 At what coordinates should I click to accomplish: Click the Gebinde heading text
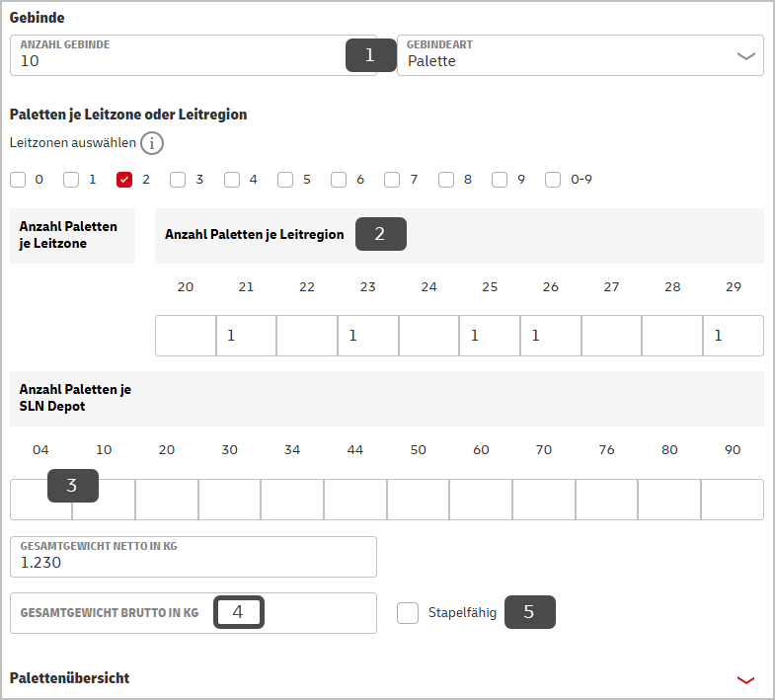pos(38,18)
